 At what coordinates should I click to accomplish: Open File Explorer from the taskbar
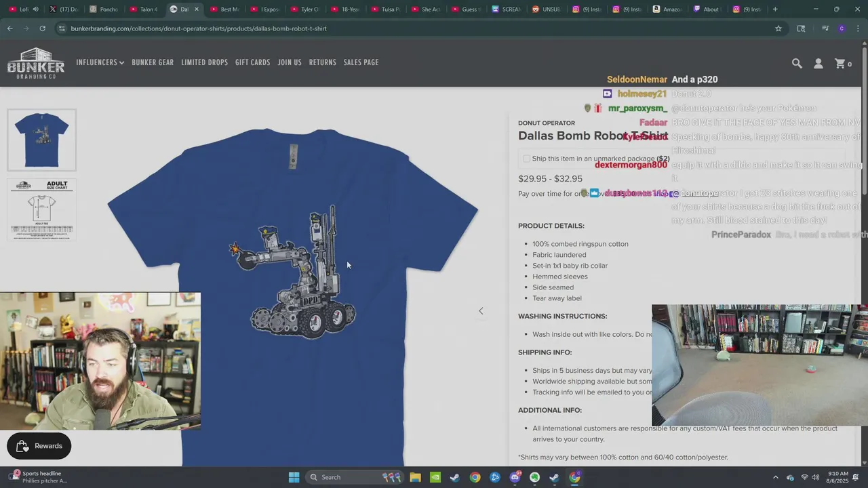[415, 477]
